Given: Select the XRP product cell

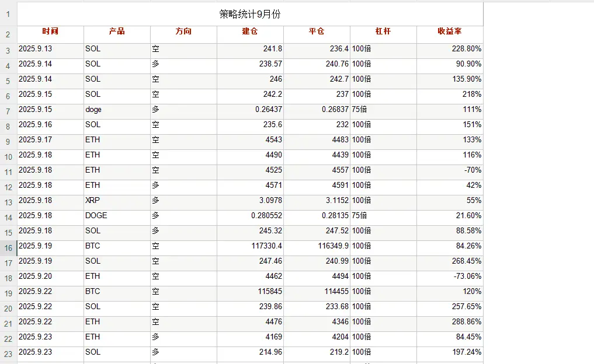Looking at the screenshot, I should pyautogui.click(x=117, y=202).
